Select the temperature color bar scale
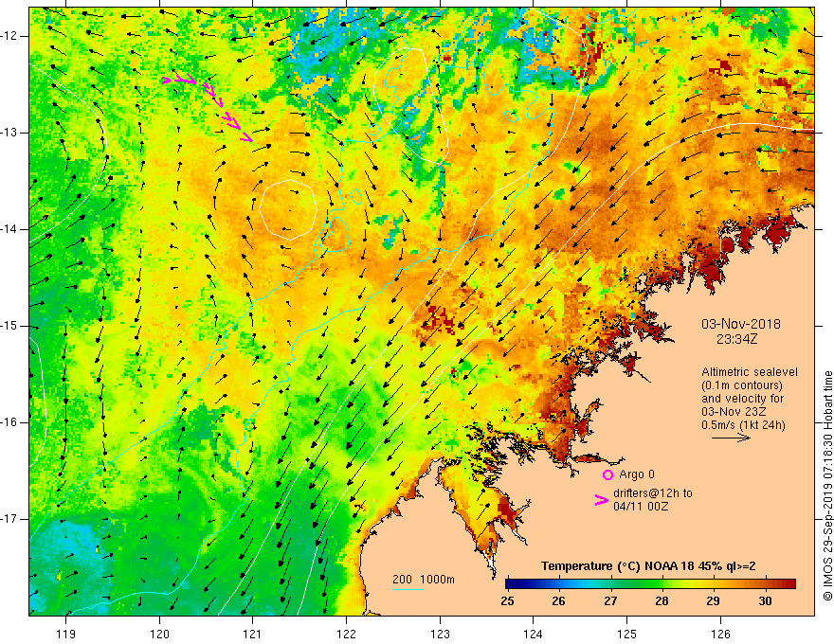834x644 pixels. tap(651, 584)
